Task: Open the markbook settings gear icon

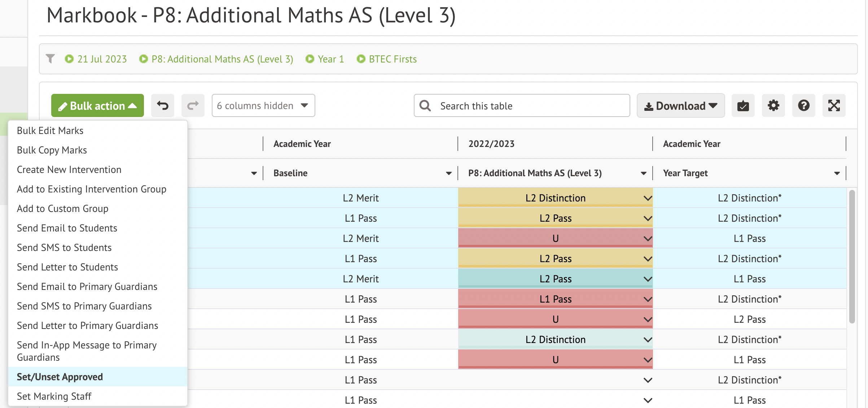Action: pyautogui.click(x=773, y=105)
